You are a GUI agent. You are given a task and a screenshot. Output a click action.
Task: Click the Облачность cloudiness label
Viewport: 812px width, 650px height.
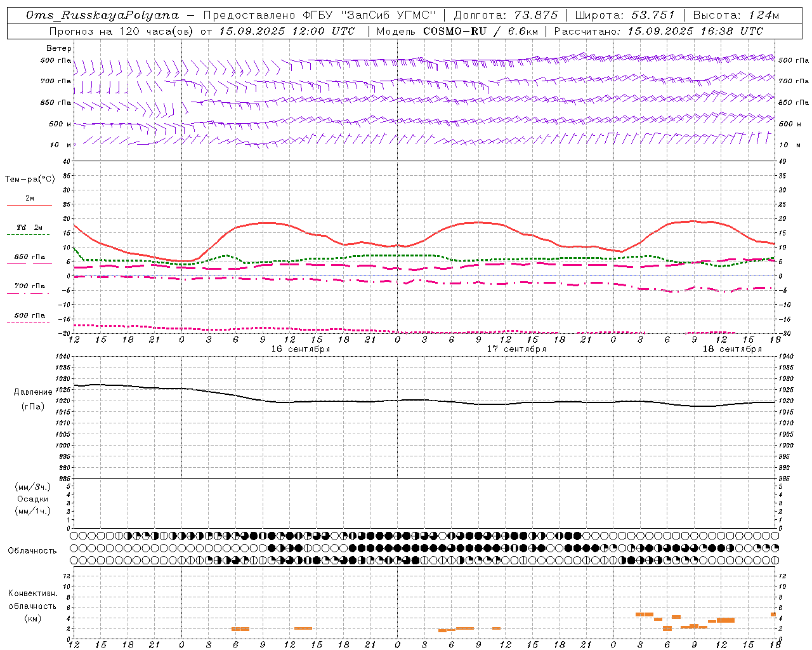coord(32,550)
